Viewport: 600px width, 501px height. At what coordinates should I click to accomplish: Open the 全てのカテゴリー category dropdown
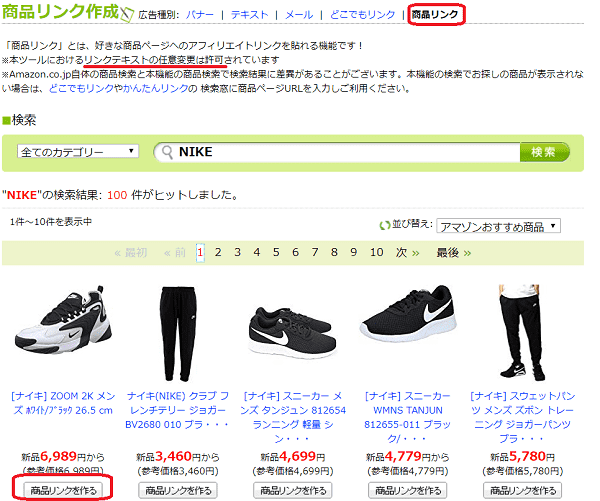(x=78, y=152)
